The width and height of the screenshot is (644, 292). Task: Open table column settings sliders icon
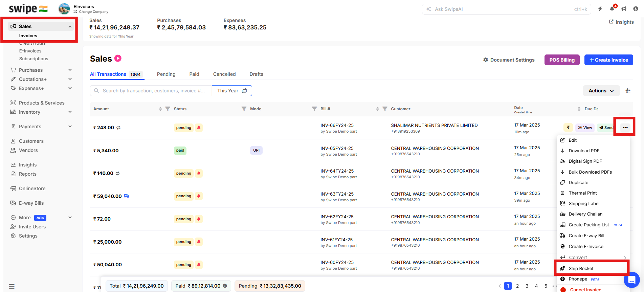pos(628,91)
